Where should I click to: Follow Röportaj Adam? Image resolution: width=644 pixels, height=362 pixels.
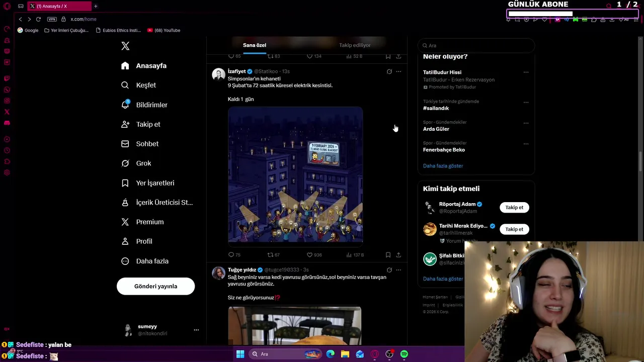tap(514, 207)
